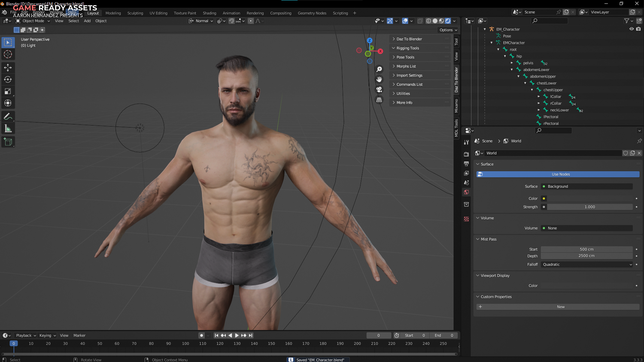This screenshot has width=644, height=362.
Task: Select the 3D Cursor tool
Action: tap(8, 54)
